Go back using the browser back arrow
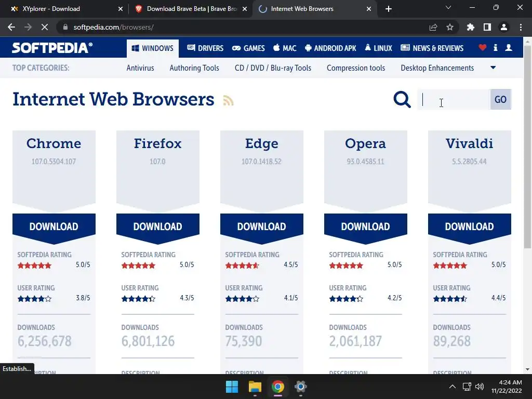532x399 pixels. coord(11,27)
